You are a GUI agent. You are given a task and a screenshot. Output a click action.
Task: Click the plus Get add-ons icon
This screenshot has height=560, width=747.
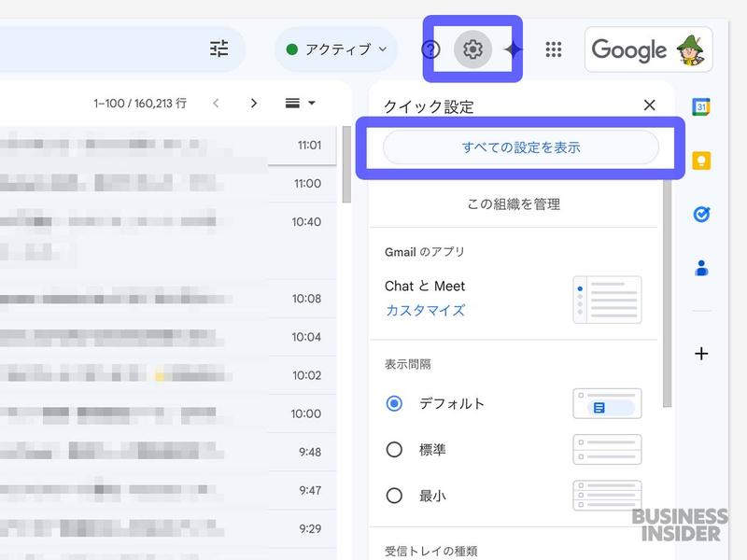tap(701, 354)
